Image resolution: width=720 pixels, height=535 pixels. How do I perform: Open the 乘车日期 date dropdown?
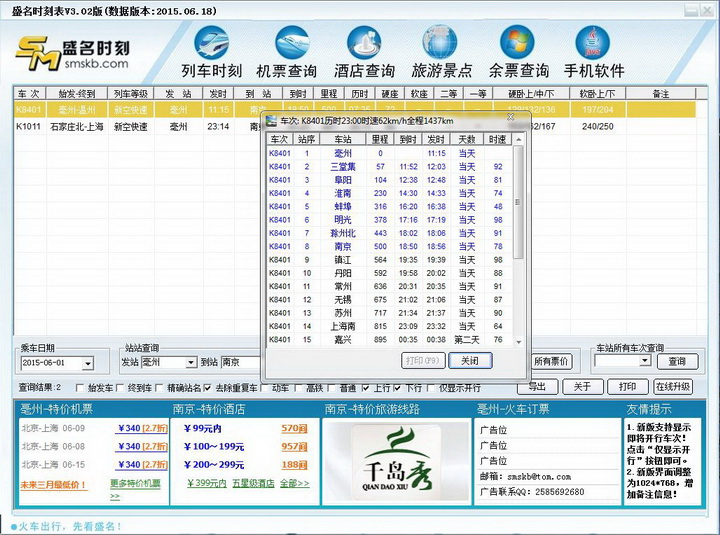tap(88, 363)
